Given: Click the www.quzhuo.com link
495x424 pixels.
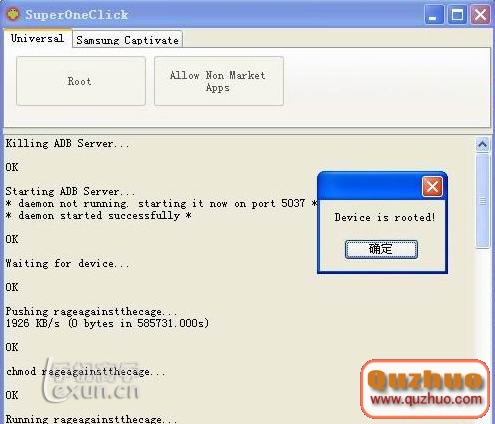Looking at the screenshot, I should pos(426,399).
